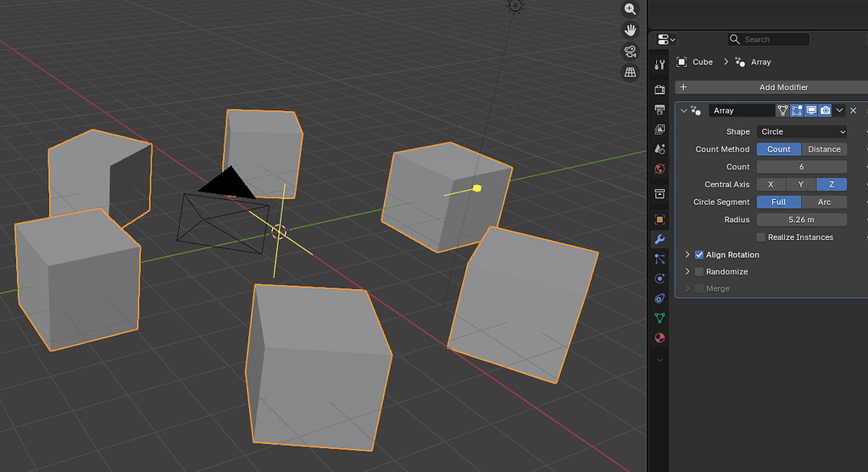This screenshot has height=472, width=868.
Task: Toggle the camera view icon
Action: click(x=630, y=51)
